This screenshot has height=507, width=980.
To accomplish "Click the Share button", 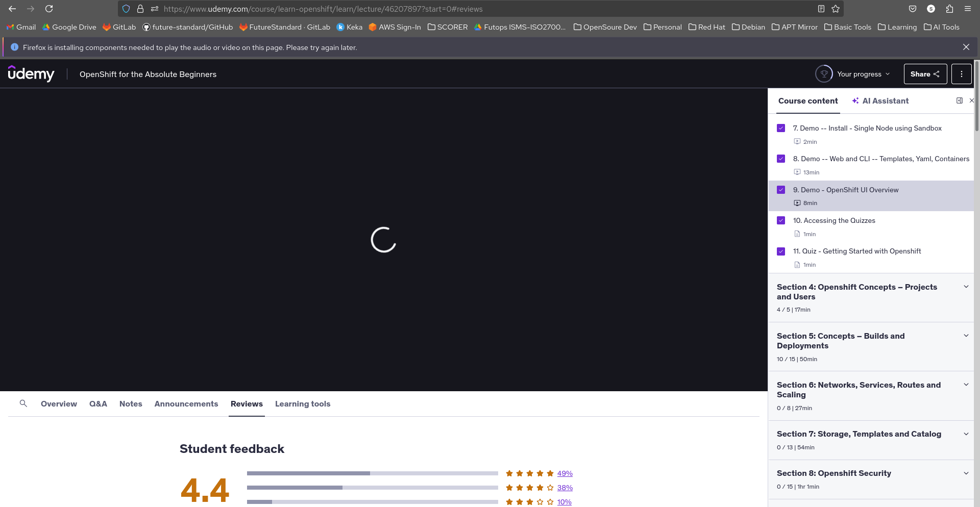I will (925, 74).
